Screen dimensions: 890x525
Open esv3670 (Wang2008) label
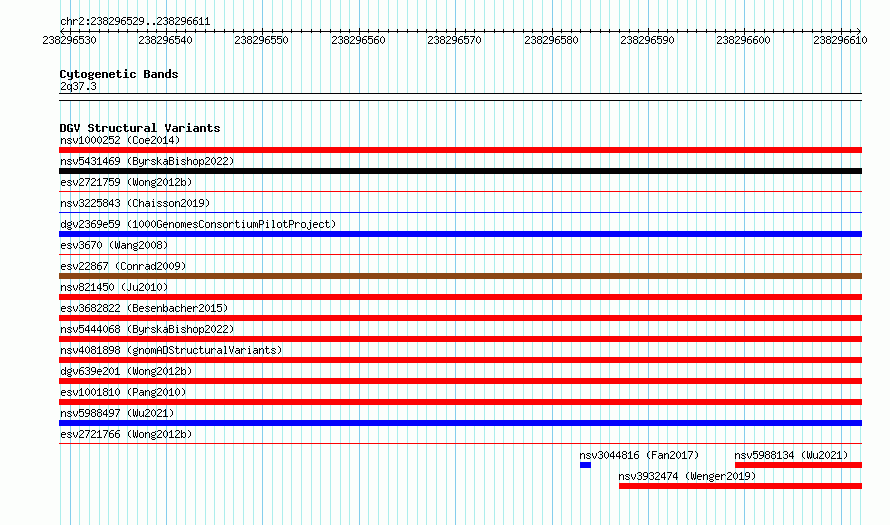[x=114, y=245]
